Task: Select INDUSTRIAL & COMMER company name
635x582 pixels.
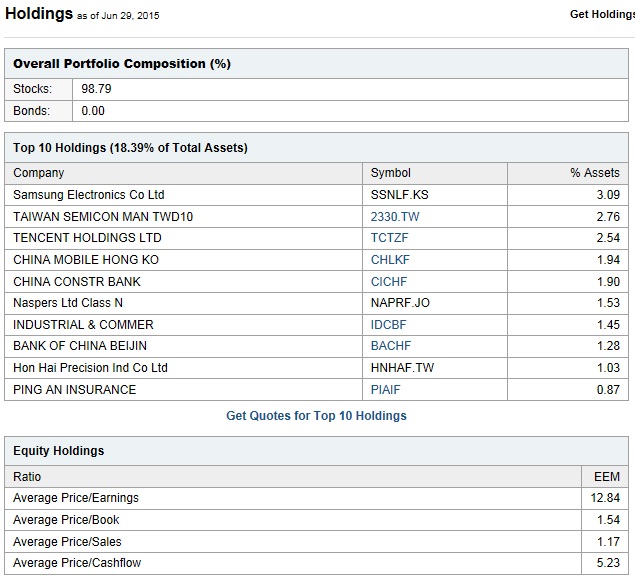Action: coord(83,324)
